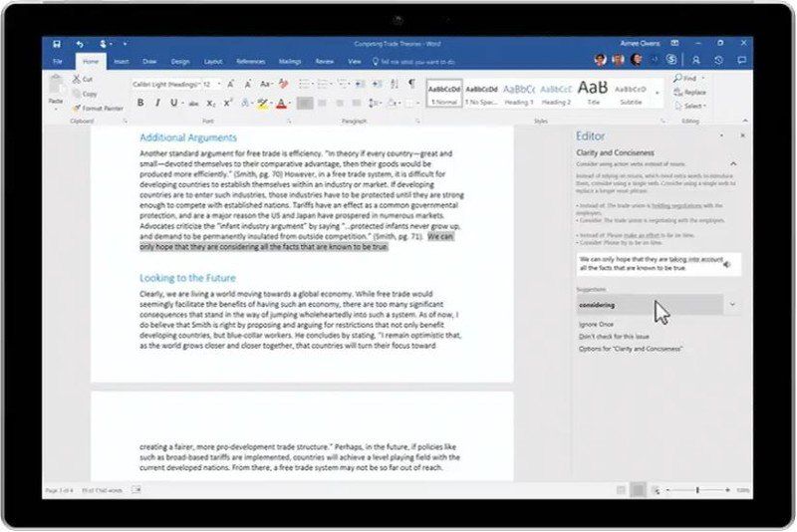
Task: Click the read-aloud speaker icon in Editor
Action: 727,264
